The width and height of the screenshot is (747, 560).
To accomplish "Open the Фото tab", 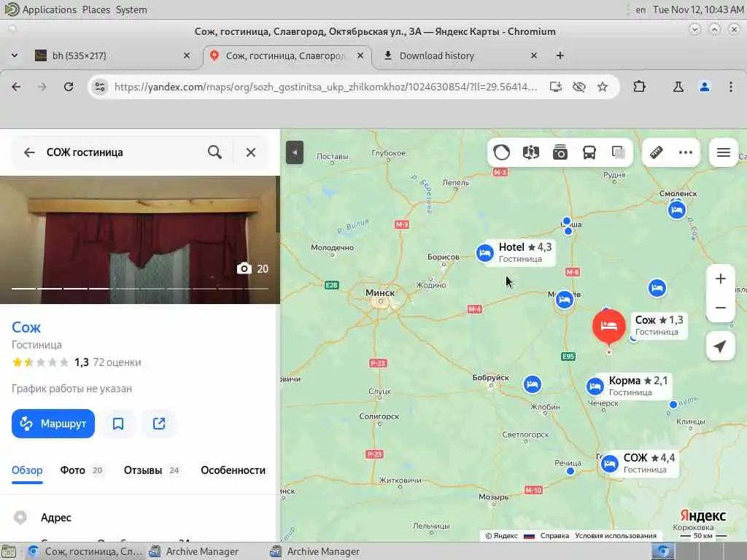I will click(82, 470).
